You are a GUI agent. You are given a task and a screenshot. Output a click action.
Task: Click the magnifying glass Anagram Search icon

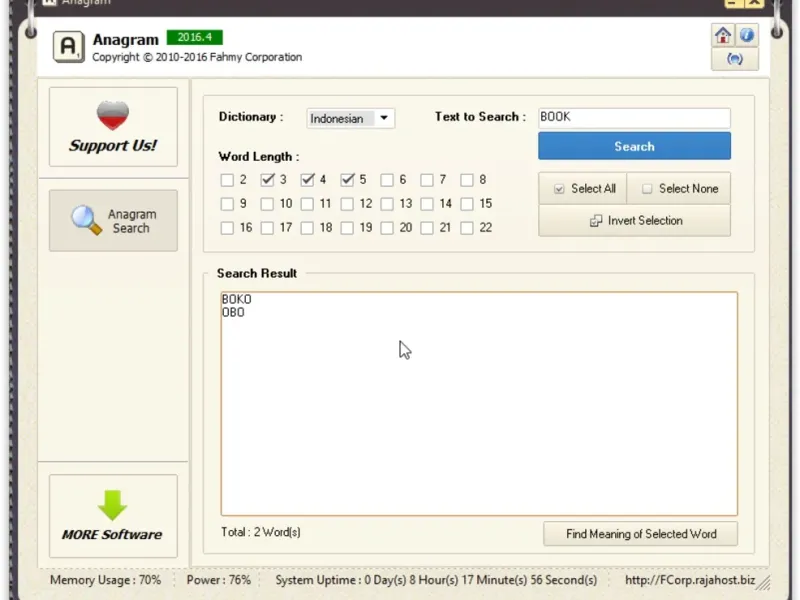tap(86, 220)
